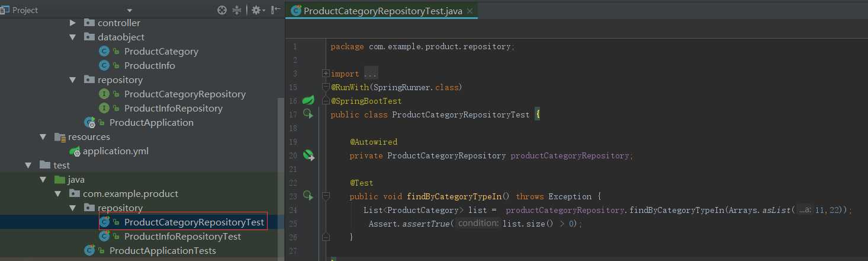Viewport: 868px width, 261px height.
Task: Click the application.yml file icon
Action: (x=75, y=151)
